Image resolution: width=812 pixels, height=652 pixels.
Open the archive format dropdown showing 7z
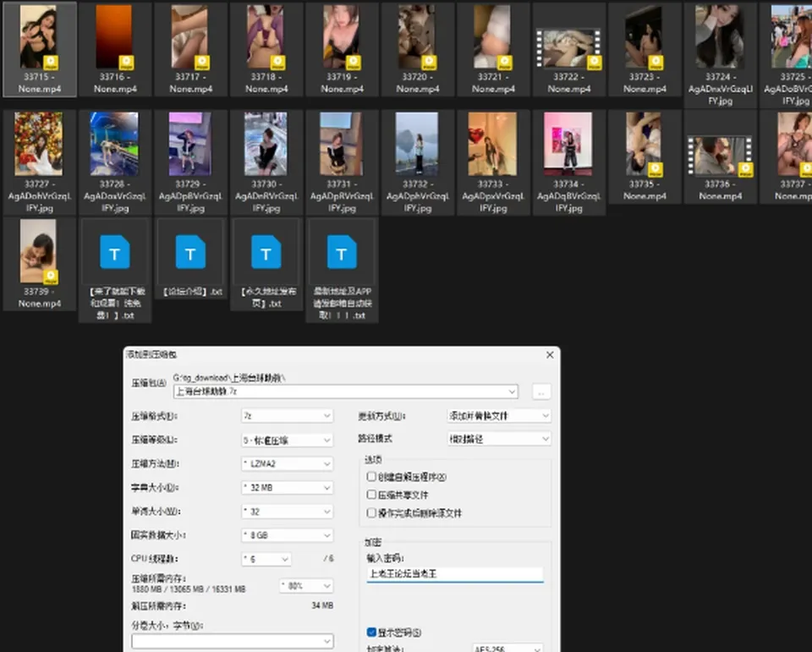(288, 415)
